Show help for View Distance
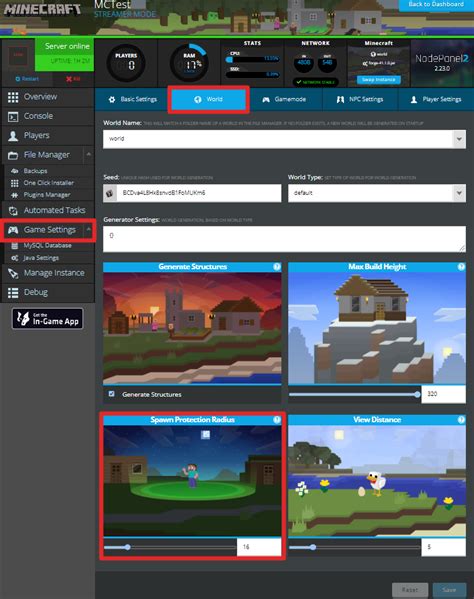Viewport: 474px width, 599px height. 461,420
